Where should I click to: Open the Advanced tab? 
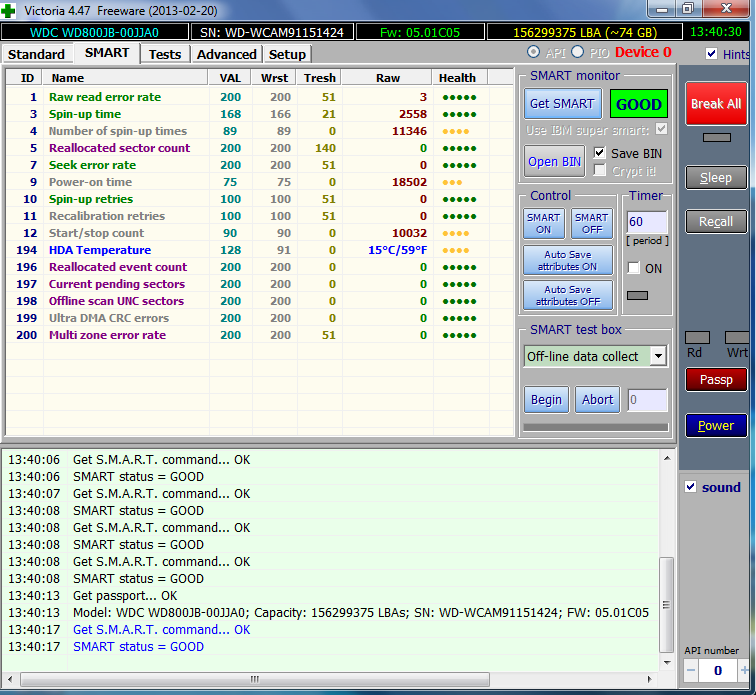227,54
